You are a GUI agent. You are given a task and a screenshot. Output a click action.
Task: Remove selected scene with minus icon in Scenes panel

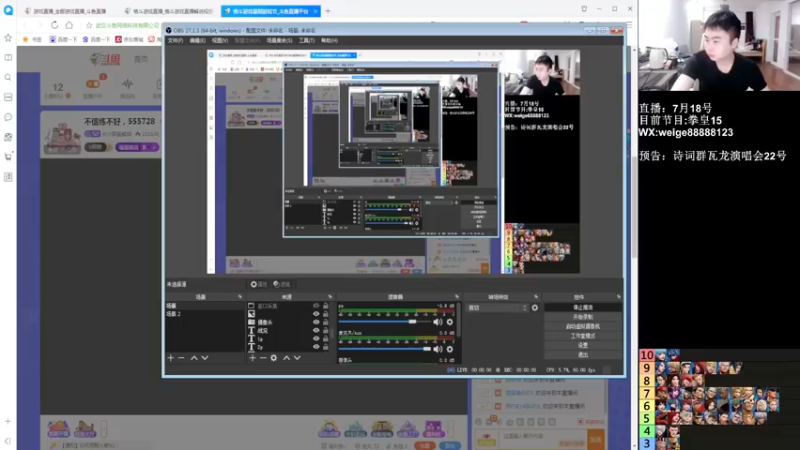(181, 358)
